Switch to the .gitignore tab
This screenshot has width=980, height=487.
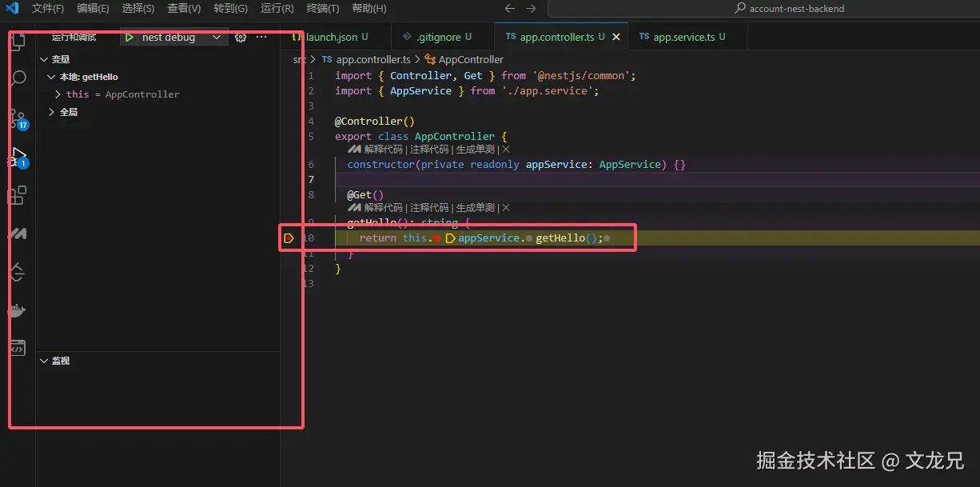444,37
